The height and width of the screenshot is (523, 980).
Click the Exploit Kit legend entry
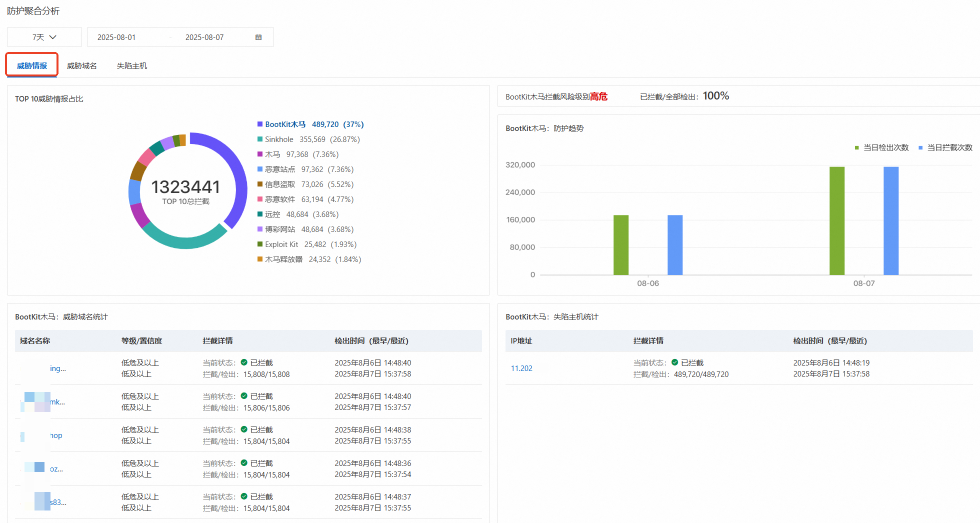(x=307, y=244)
